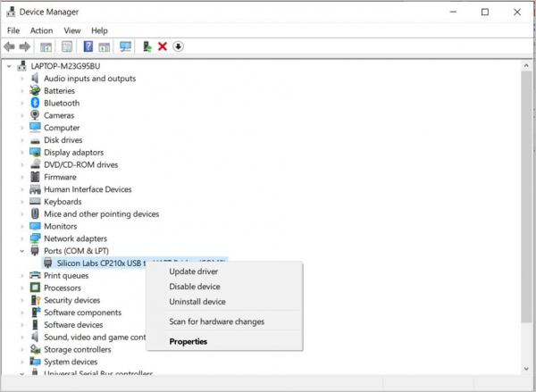The image size is (536, 392).
Task: Select the Software components entry
Action: click(82, 313)
